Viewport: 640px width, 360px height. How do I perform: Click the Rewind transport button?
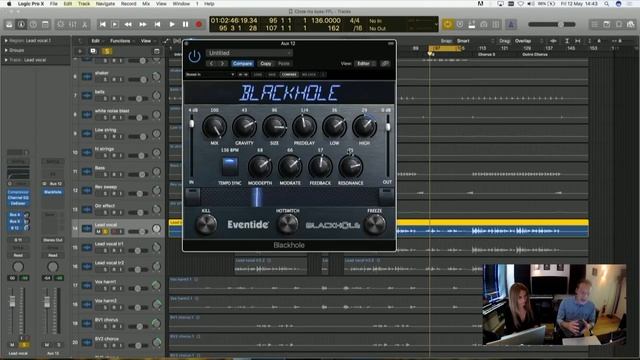pyautogui.click(x=128, y=24)
